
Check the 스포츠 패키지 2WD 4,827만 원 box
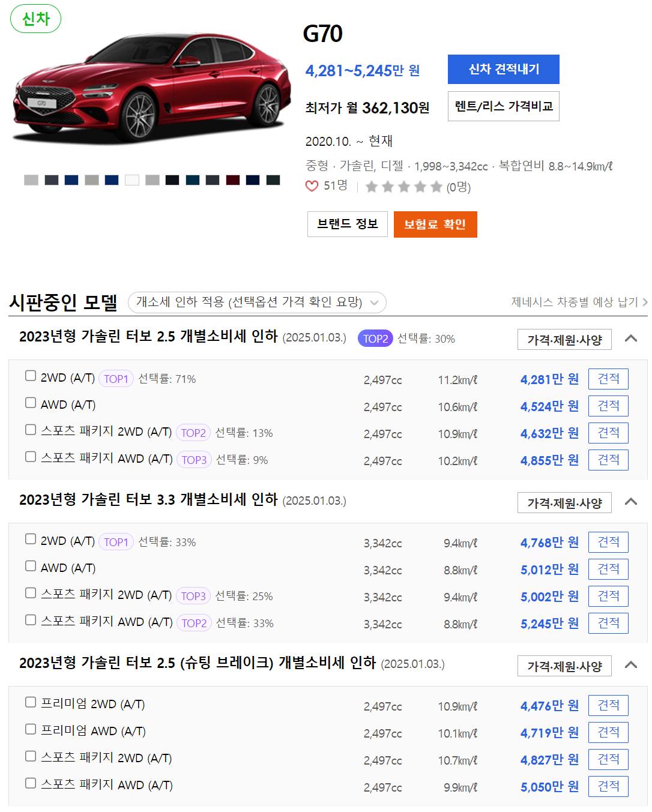[31, 756]
